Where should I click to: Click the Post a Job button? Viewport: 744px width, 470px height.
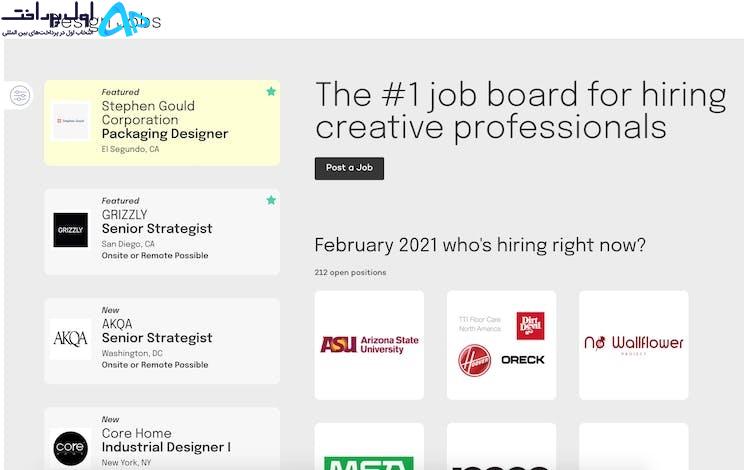click(349, 168)
